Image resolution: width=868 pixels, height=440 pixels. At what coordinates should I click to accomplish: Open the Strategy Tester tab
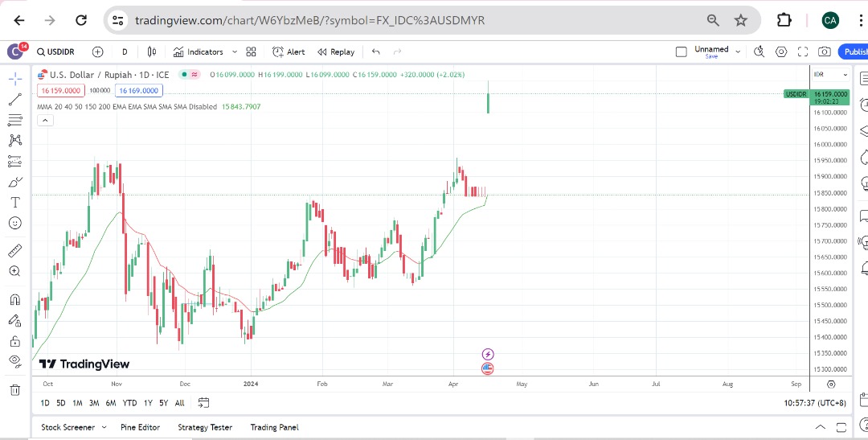(x=205, y=427)
